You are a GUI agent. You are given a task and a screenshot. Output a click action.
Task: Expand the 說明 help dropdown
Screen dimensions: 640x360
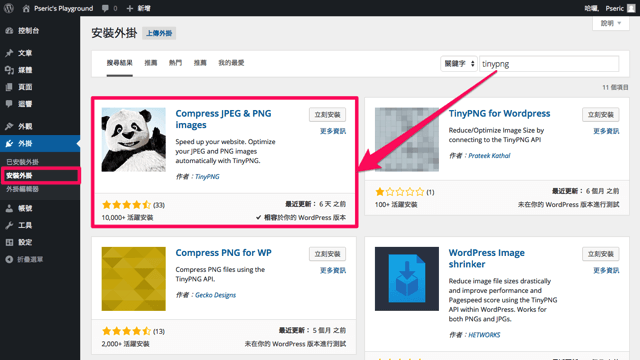(611, 23)
